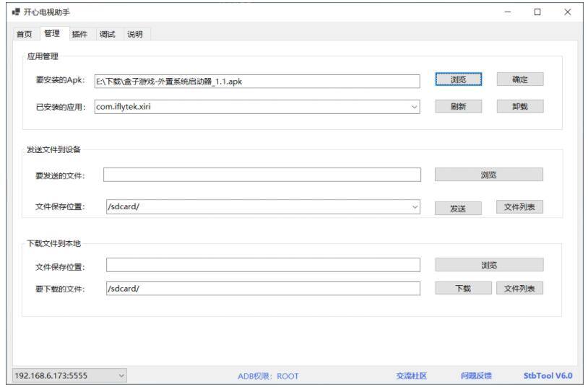Image resolution: width=588 pixels, height=389 pixels.
Task: Click the 下载 button
Action: pos(463,288)
